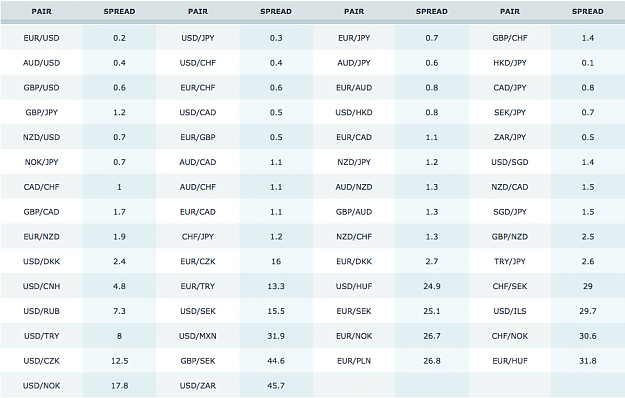Viewport: 625px width, 398px height.
Task: Select the HKD/JPY pair
Action: point(510,63)
